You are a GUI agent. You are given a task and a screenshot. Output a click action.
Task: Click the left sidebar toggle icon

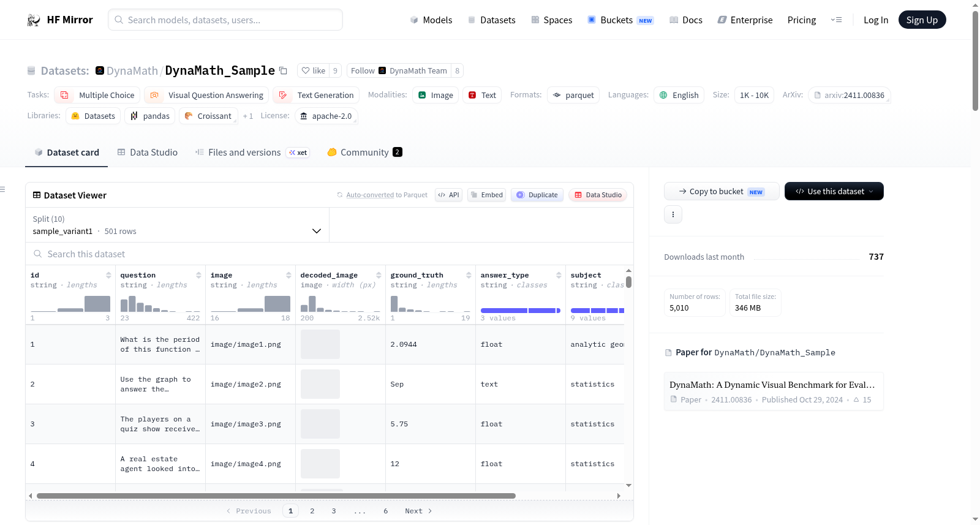click(2, 189)
